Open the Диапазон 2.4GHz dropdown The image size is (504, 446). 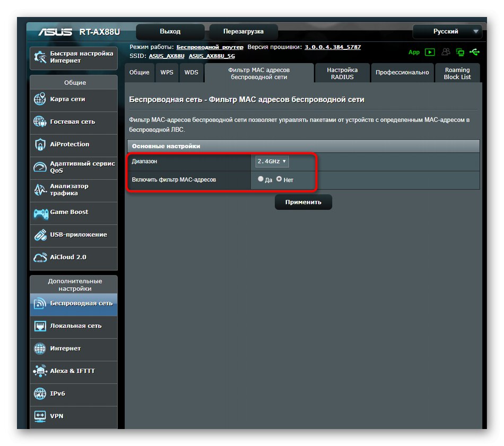click(272, 161)
